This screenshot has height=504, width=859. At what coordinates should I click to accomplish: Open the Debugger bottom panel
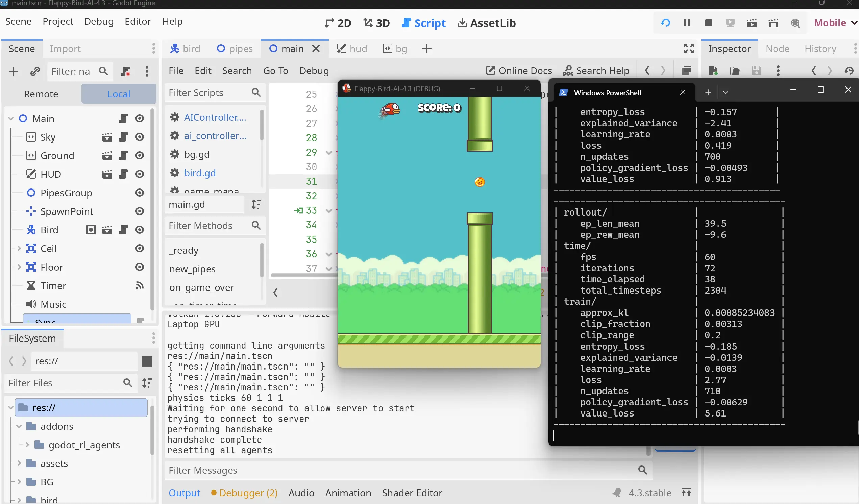(244, 493)
